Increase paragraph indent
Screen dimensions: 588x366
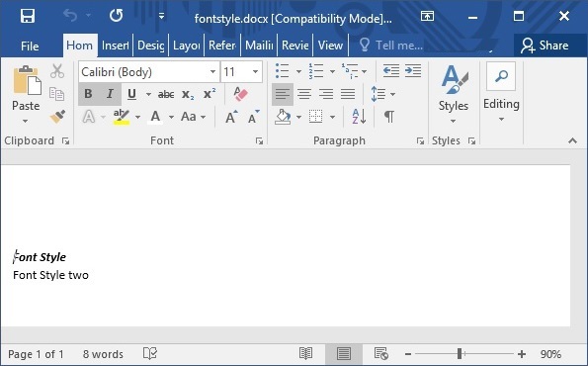pyautogui.click(x=413, y=71)
